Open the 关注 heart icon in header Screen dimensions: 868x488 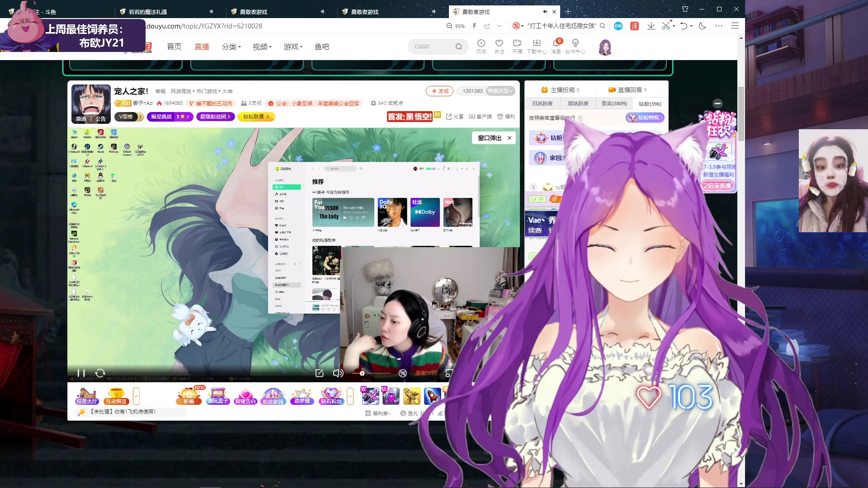pos(499,46)
